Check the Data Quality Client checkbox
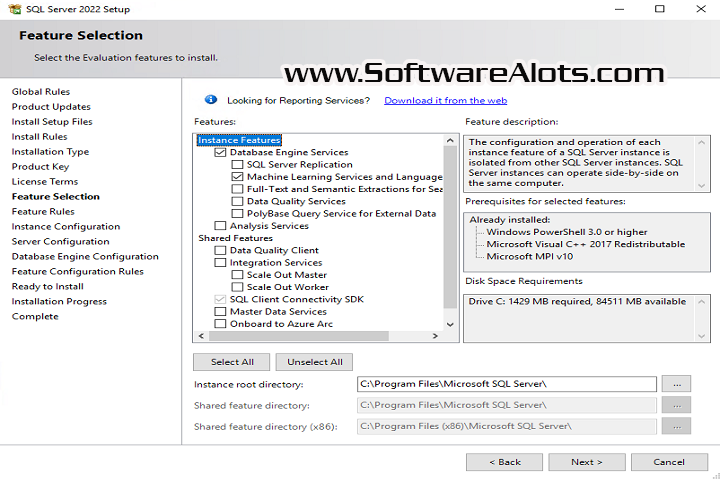The height and width of the screenshot is (480, 720). pos(220,250)
